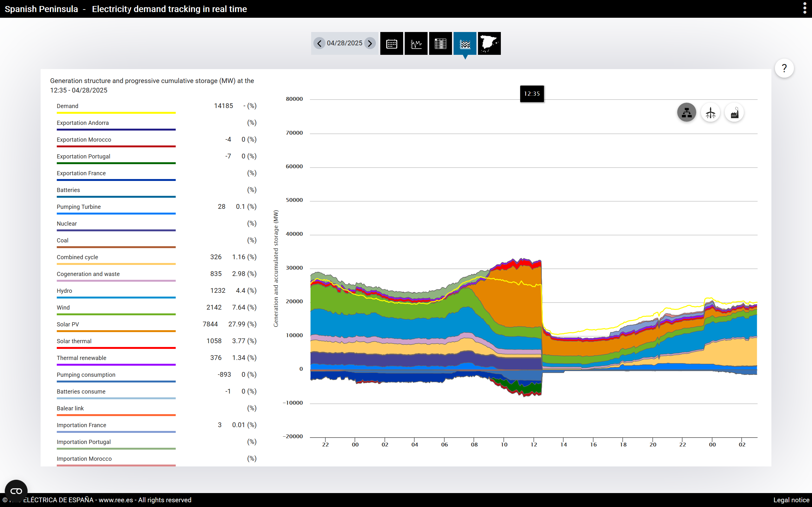
Task: Open the cookie settings button
Action: click(x=16, y=491)
